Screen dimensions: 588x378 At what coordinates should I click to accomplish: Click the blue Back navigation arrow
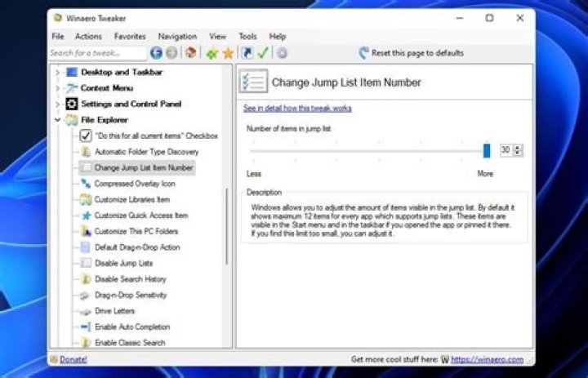click(156, 53)
